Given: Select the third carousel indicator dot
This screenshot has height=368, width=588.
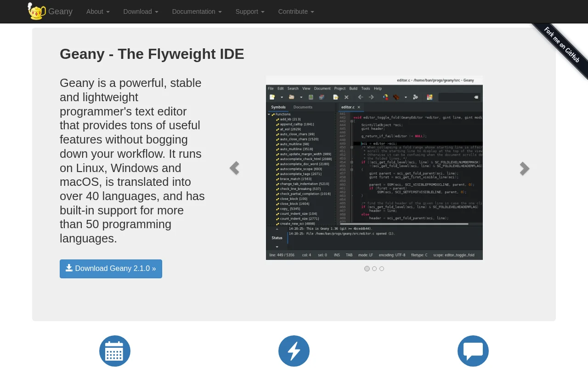Looking at the screenshot, I should click(x=382, y=269).
